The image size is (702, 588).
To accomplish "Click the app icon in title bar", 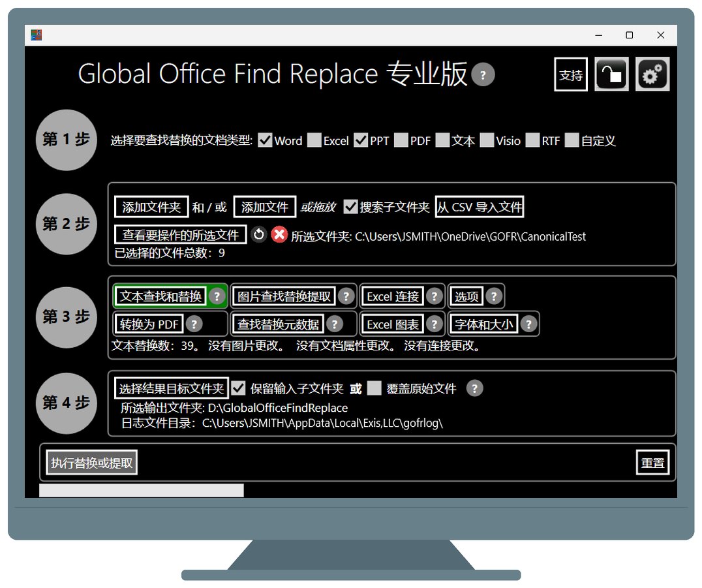I will tap(37, 35).
